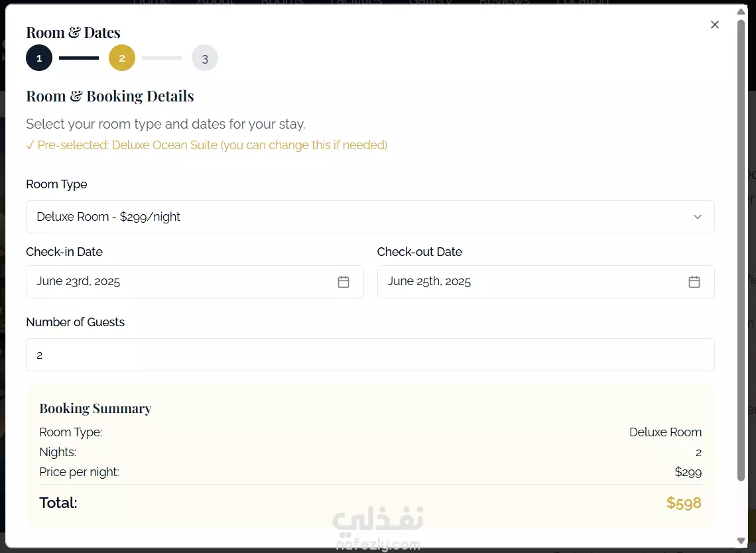This screenshot has width=756, height=553.
Task: Click the dark progress line between steps 1 and 2
Action: [79, 58]
